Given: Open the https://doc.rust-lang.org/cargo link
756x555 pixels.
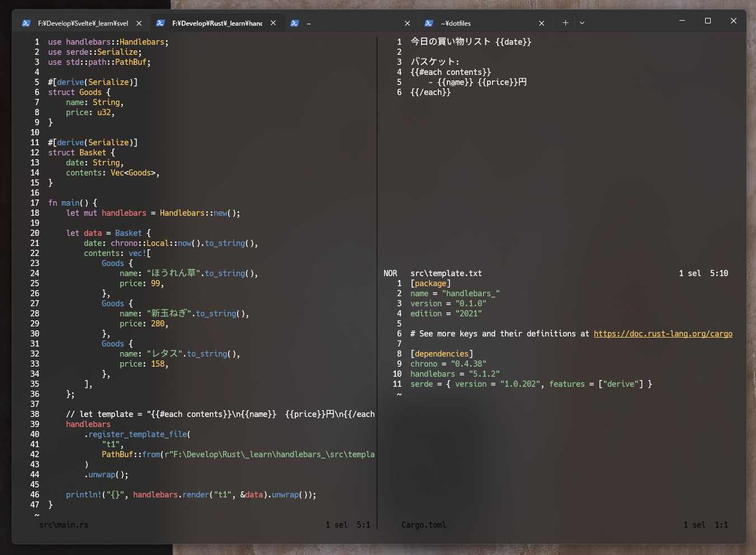Looking at the screenshot, I should [663, 334].
